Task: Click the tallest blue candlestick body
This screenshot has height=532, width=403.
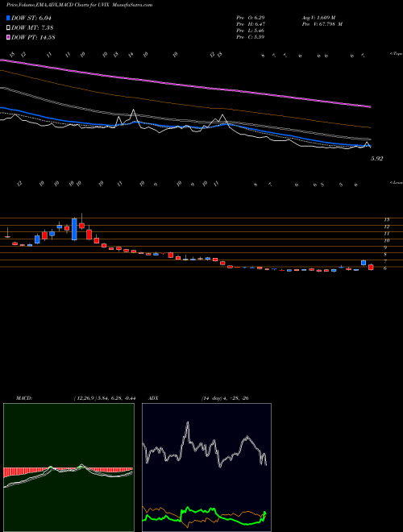Action: (74, 230)
